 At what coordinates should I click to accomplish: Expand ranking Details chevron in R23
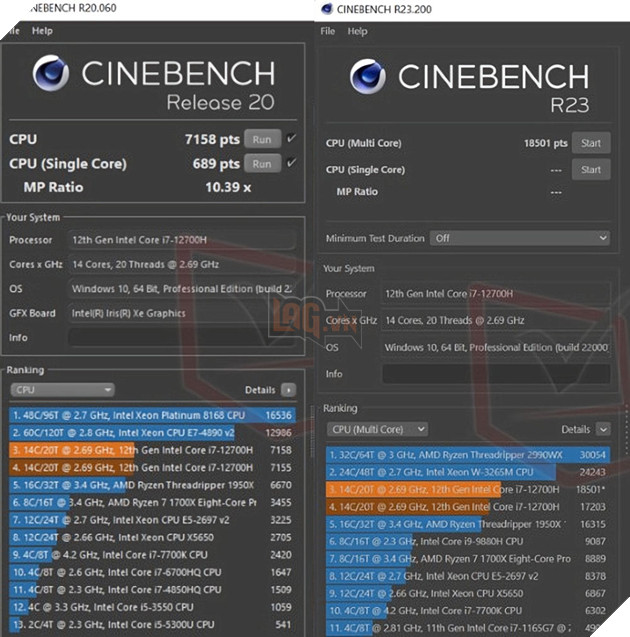pos(603,429)
